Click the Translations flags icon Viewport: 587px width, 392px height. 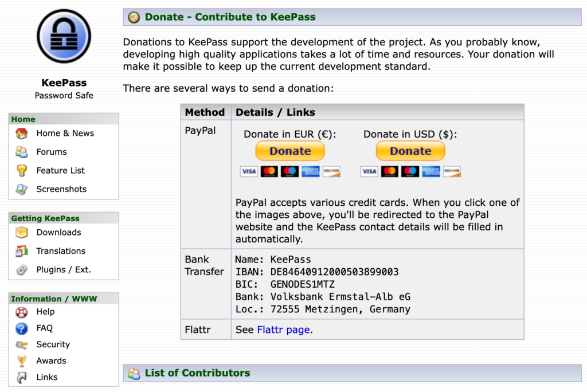tap(22, 251)
